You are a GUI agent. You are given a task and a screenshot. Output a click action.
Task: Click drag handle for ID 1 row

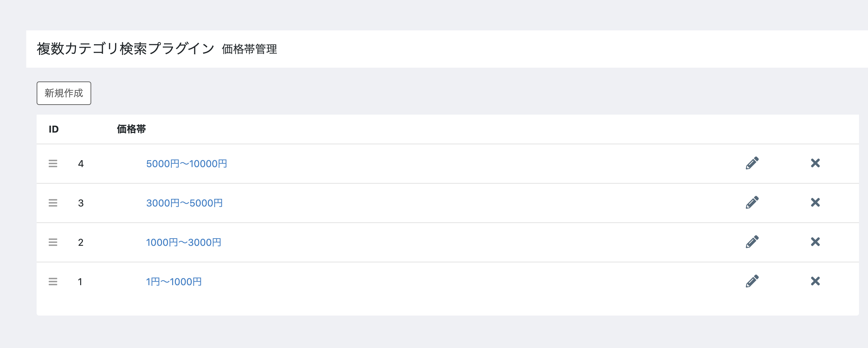click(x=53, y=282)
